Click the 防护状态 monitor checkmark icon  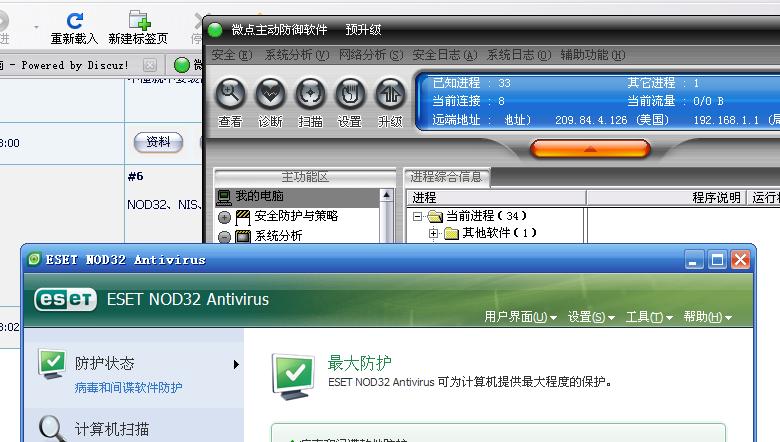[x=52, y=364]
